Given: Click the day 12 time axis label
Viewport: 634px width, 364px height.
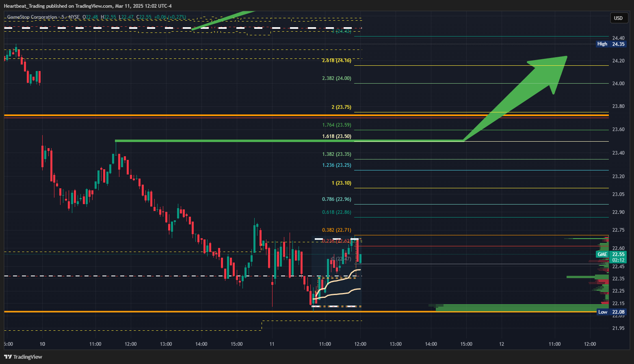Looking at the screenshot, I should tap(502, 344).
